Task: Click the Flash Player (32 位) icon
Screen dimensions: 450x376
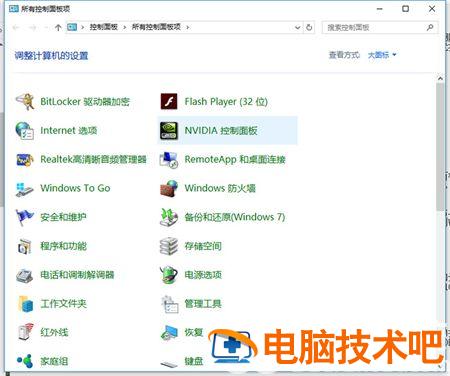Action: pos(169,101)
